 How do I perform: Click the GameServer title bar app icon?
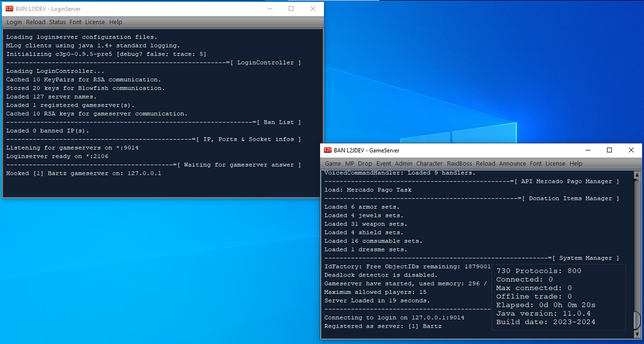click(328, 150)
